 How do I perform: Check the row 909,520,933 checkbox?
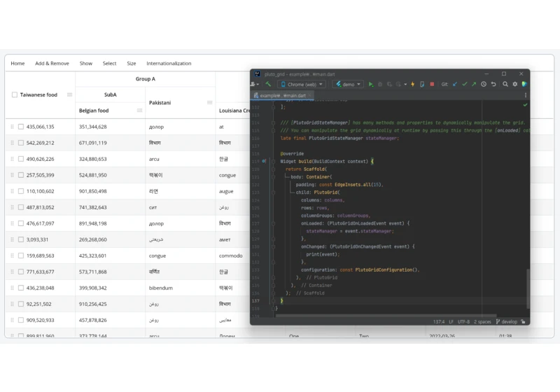pos(21,320)
